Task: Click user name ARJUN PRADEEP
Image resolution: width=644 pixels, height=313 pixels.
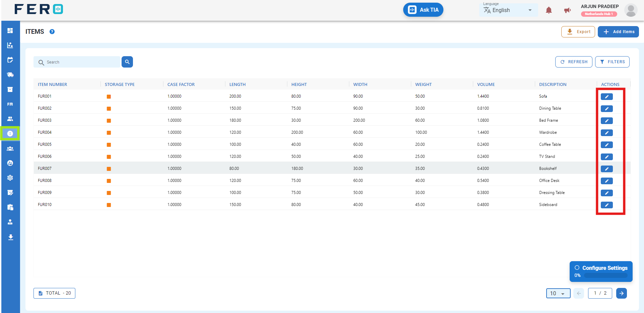Action: coord(600,6)
